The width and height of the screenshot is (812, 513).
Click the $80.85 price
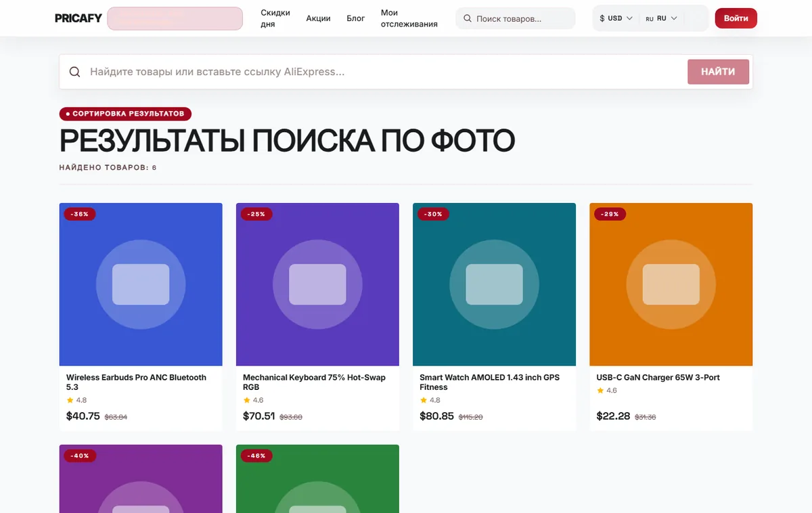tap(436, 416)
